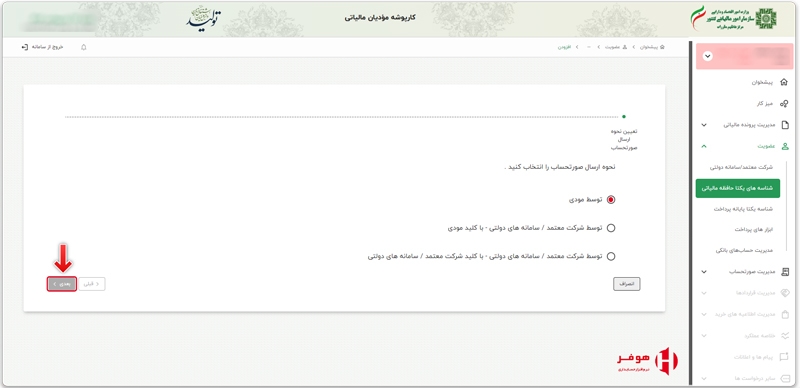Image resolution: width=800 pixels, height=388 pixels.
Task: Select the توسط مودی radio option
Action: pyautogui.click(x=611, y=200)
